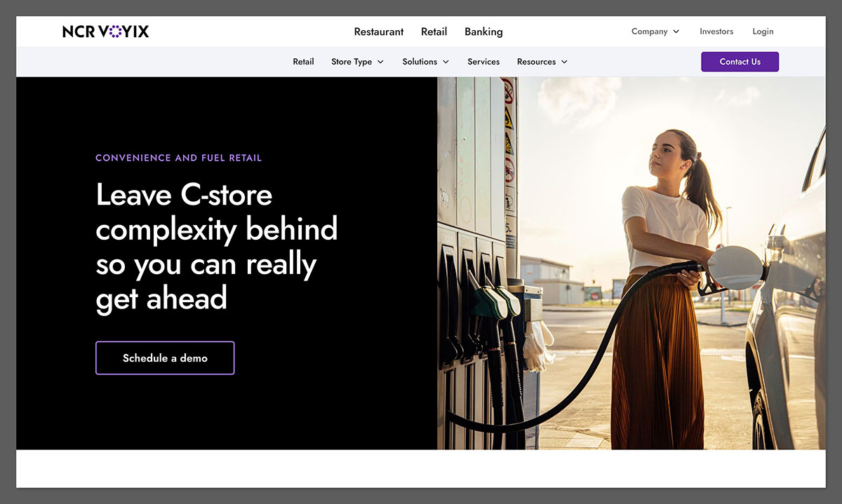
Task: Open the Investors link
Action: [x=716, y=32]
